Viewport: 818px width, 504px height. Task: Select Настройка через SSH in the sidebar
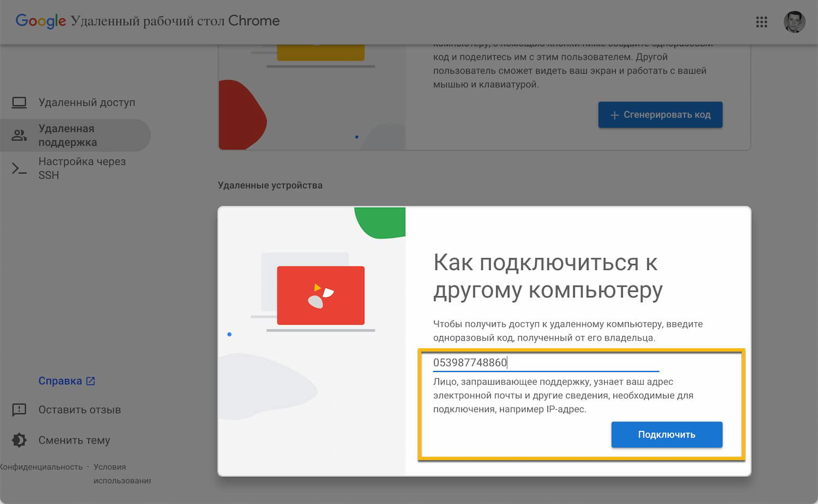(x=82, y=168)
